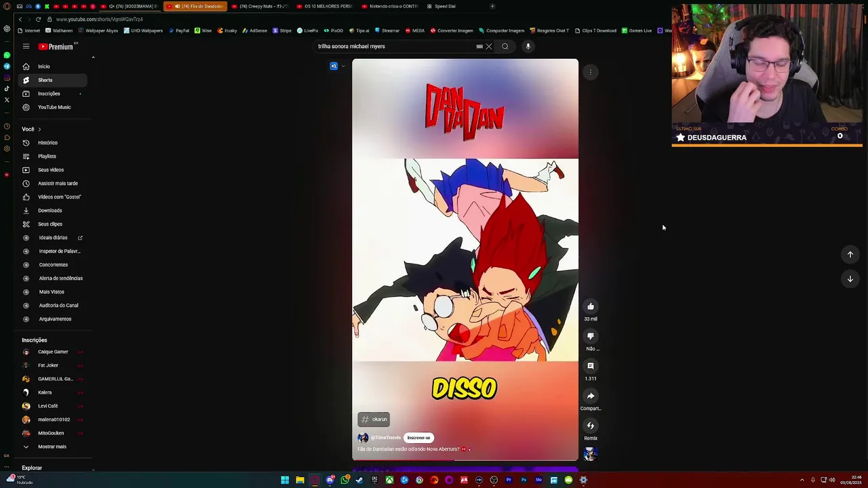The image size is (868, 488).
Task: Open Início in the YouTube sidebar
Action: pyautogui.click(x=53, y=66)
